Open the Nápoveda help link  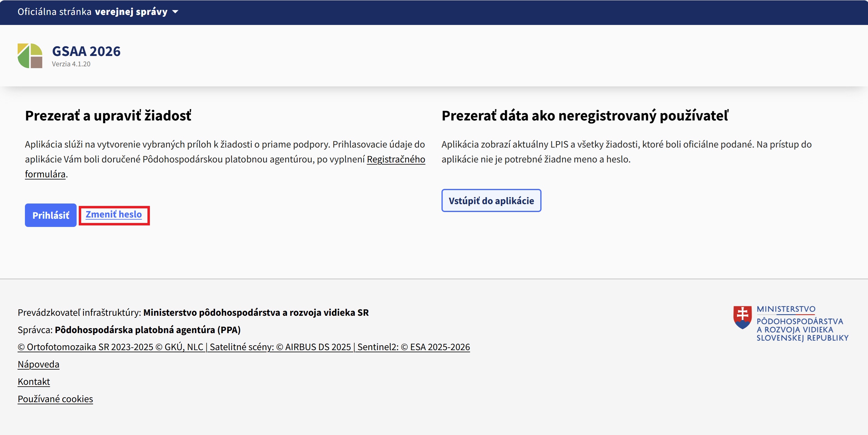point(38,364)
